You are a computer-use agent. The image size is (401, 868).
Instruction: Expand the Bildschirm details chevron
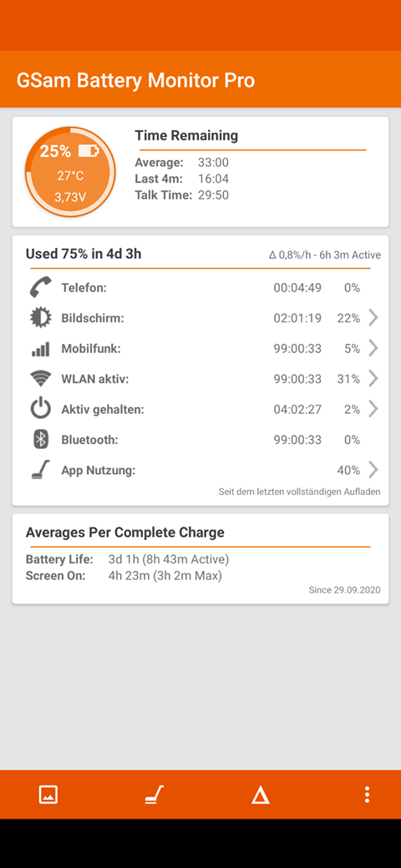tap(373, 318)
